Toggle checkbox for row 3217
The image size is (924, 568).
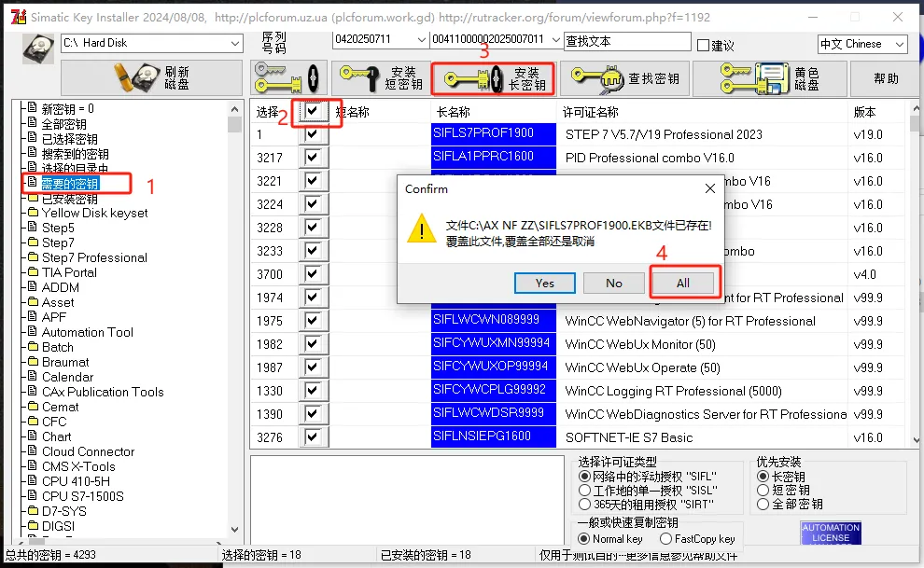(313, 158)
